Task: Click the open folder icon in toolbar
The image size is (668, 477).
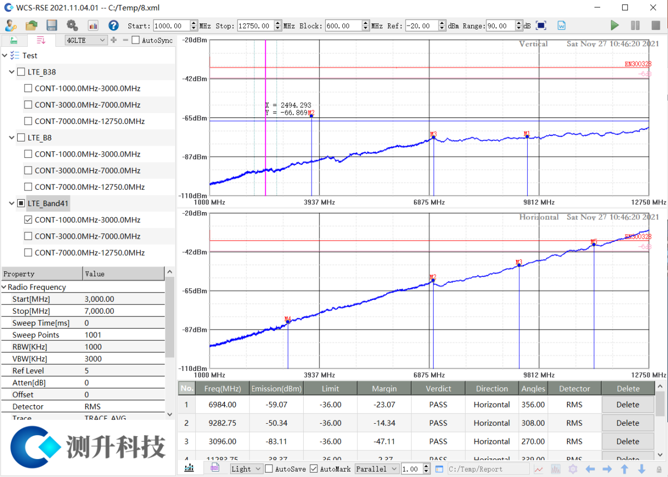Action: 31,25
